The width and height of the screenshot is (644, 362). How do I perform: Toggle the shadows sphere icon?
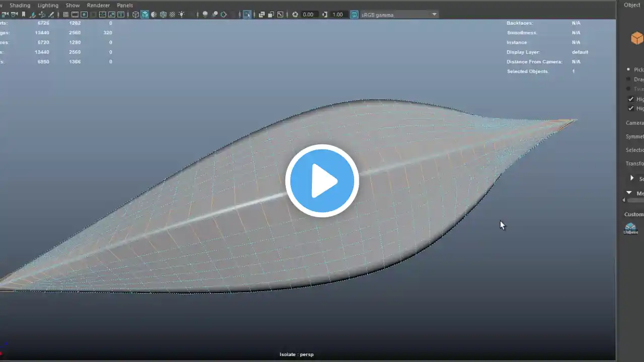[x=205, y=15]
